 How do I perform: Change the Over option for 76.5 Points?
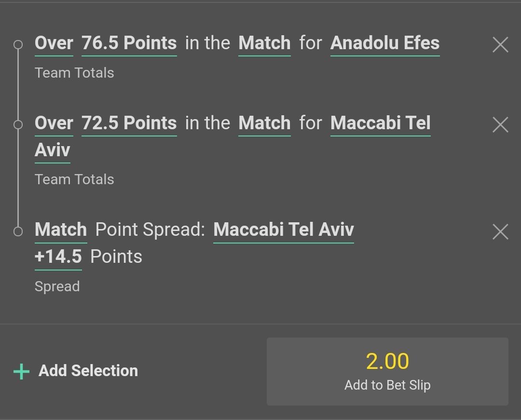tap(54, 43)
